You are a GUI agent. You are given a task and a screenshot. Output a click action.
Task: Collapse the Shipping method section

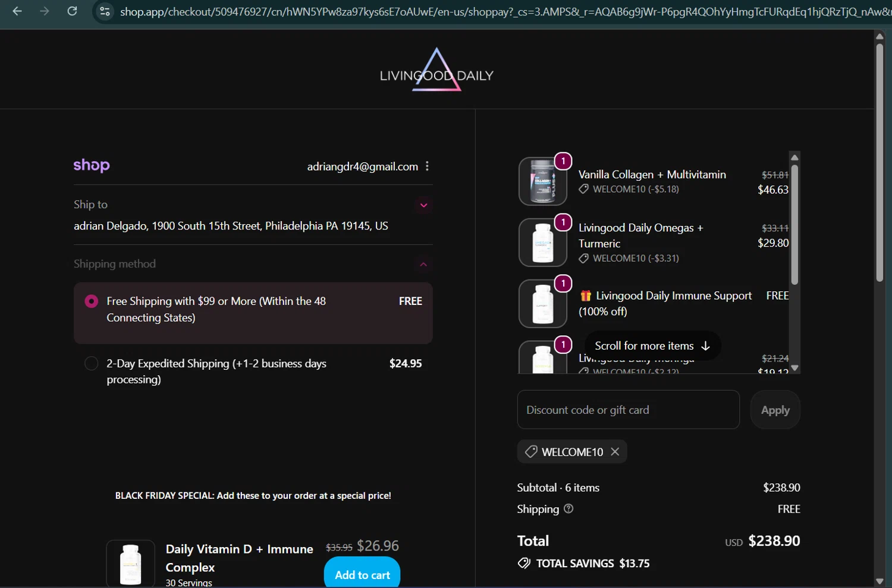pyautogui.click(x=423, y=264)
